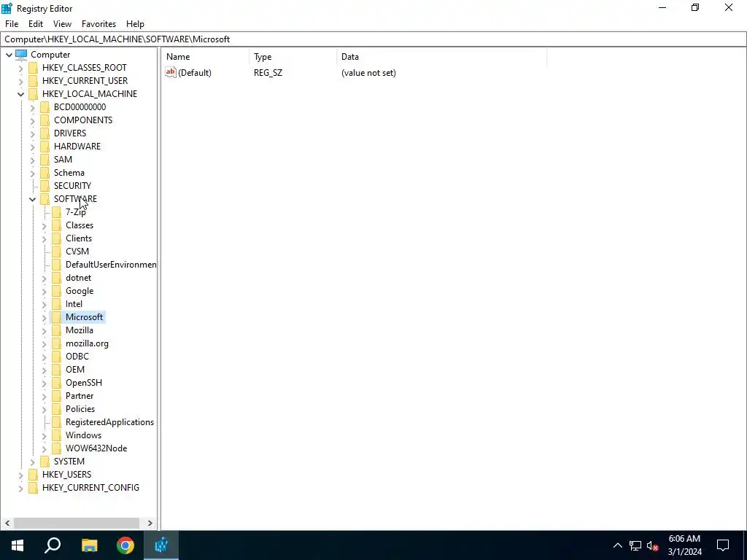
Task: Select the DefaultUserEnvironment key
Action: click(x=111, y=264)
